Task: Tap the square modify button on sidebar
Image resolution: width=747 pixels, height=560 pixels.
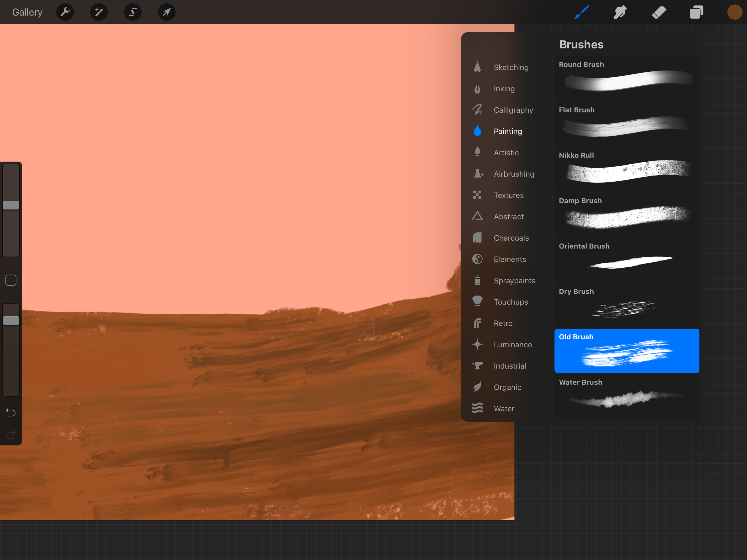Action: [11, 280]
